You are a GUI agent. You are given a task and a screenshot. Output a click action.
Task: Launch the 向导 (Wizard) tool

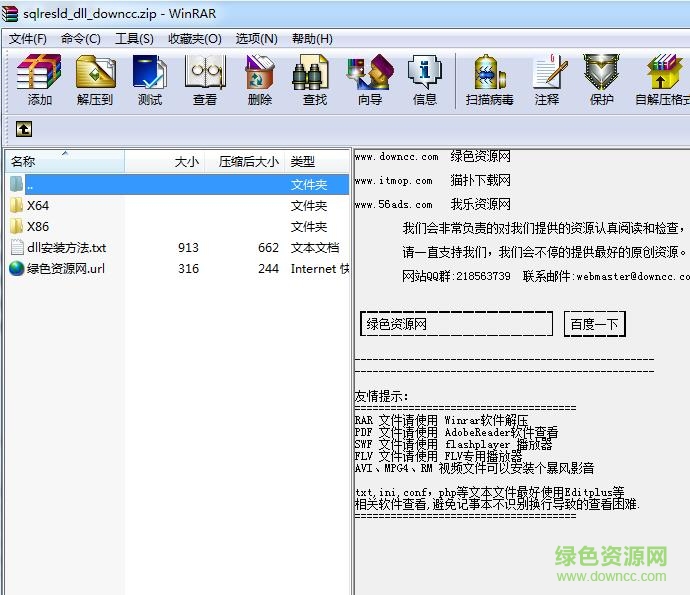click(370, 80)
